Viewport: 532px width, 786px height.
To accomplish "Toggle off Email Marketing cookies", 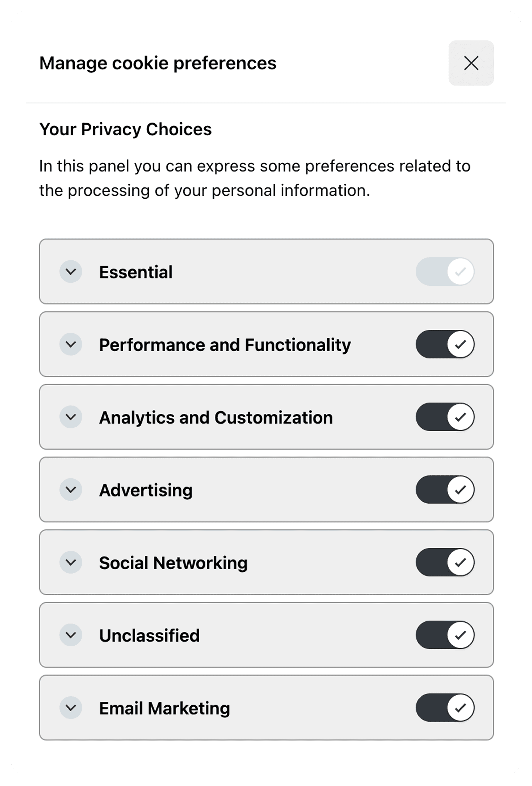I will (x=445, y=707).
